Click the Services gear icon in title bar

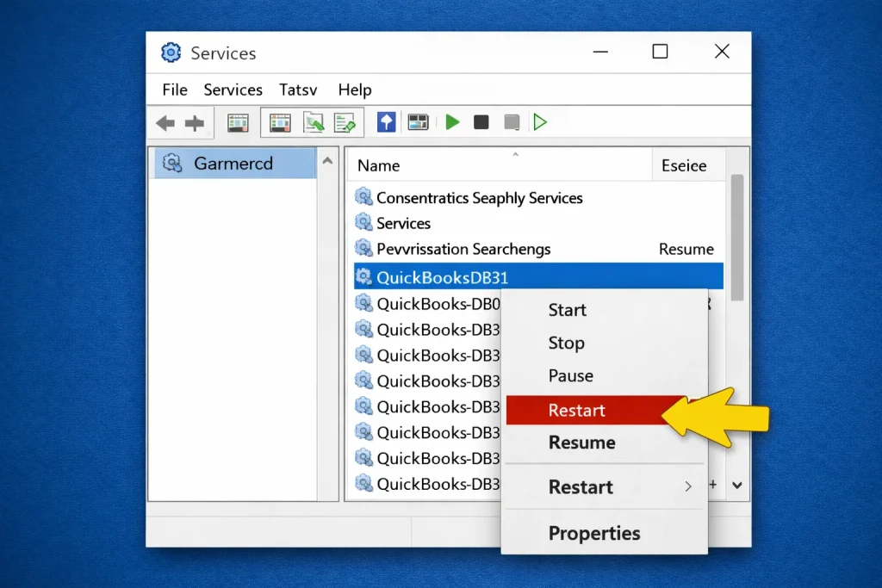click(171, 53)
